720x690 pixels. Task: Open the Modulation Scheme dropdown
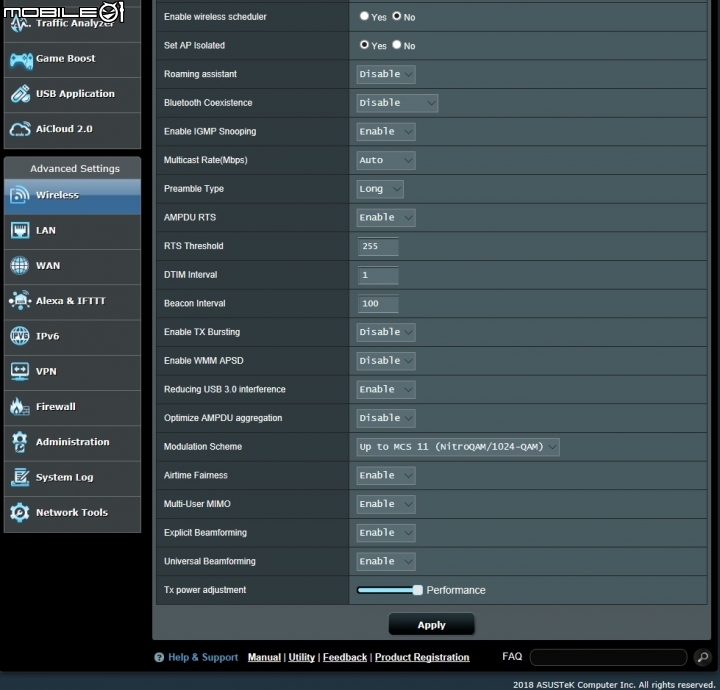coord(458,447)
